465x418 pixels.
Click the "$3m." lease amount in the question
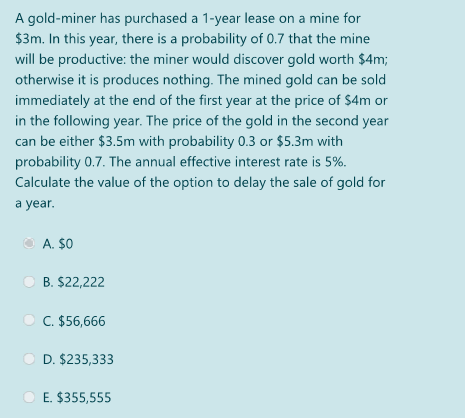tap(30, 39)
